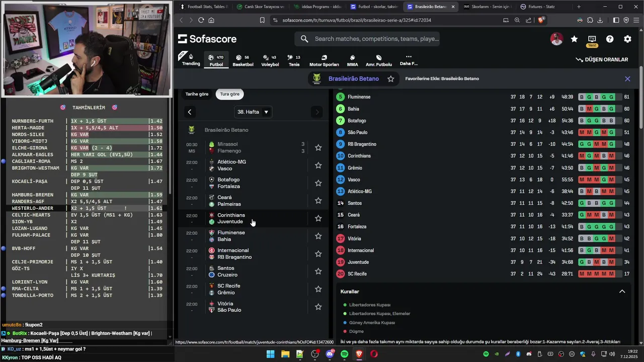Open Juventude team in standings
The width and height of the screenshot is (644, 362).
point(358,262)
